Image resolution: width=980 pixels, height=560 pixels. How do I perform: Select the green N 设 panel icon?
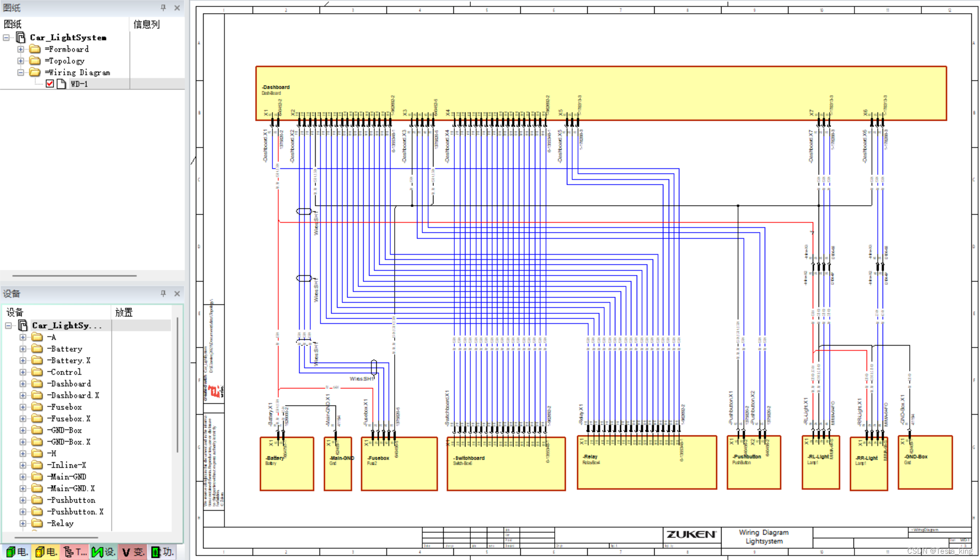tap(103, 551)
